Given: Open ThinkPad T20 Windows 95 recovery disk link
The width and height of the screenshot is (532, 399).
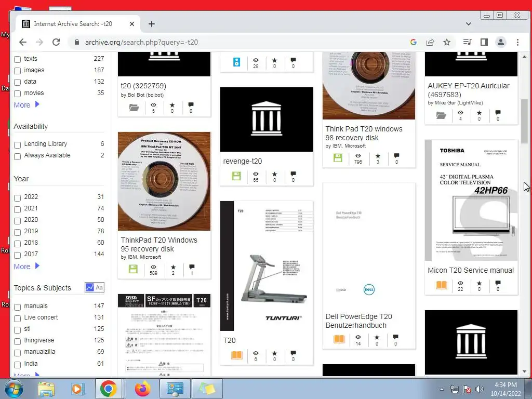Looking at the screenshot, I should (159, 244).
